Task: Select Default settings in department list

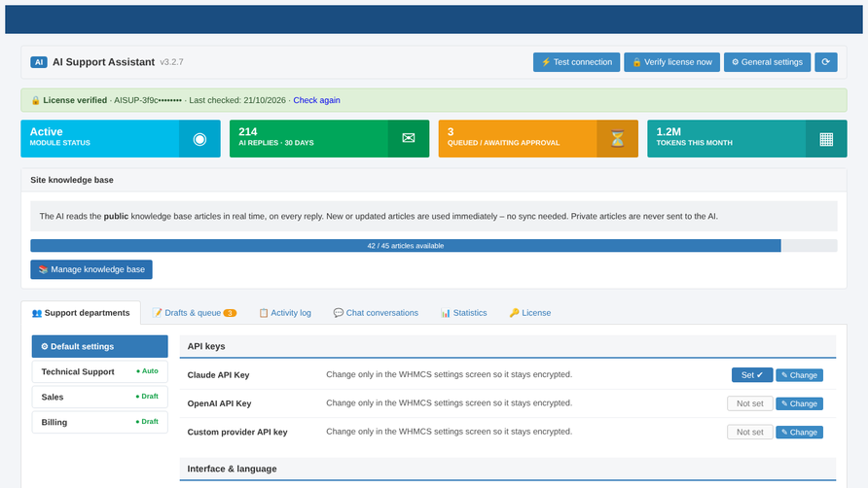Action: pyautogui.click(x=99, y=346)
